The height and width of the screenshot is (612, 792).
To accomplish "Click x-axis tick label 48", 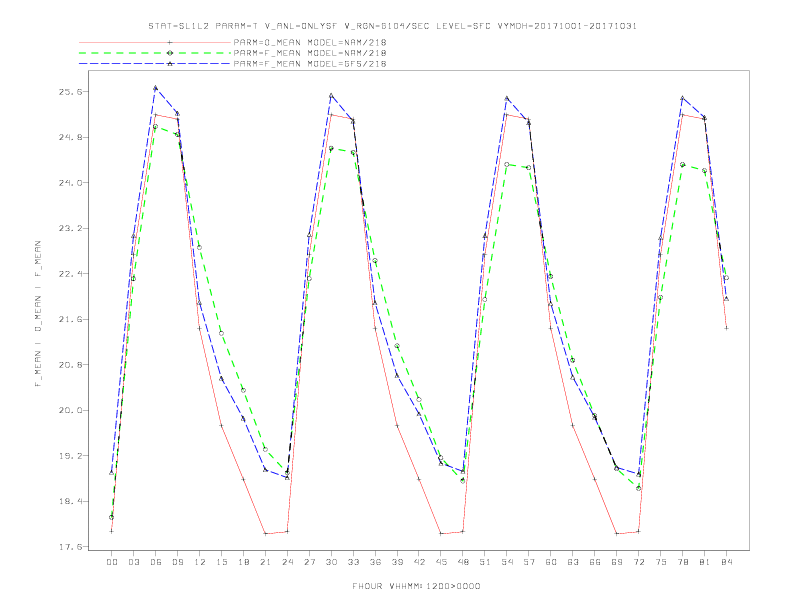I will click(463, 562).
